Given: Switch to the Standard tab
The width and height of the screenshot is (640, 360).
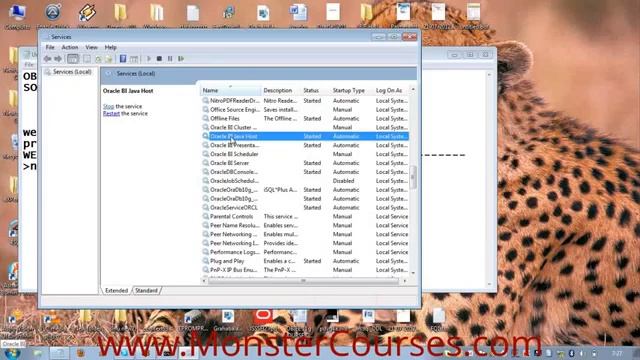Looking at the screenshot, I should point(146,291).
